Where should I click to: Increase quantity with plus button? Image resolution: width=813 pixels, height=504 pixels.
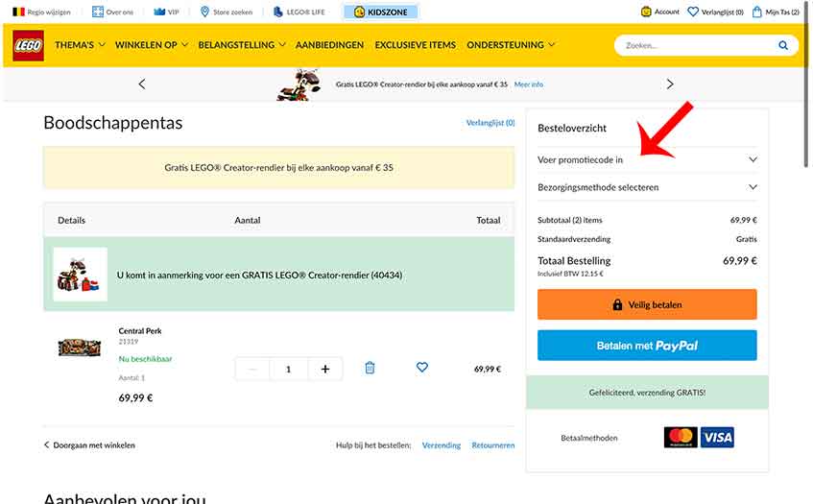coord(325,369)
